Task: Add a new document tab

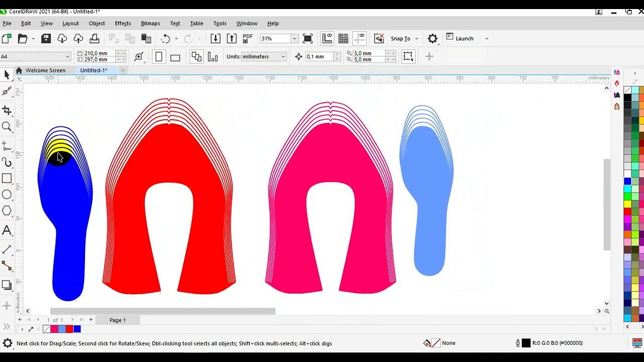Action: click(122, 70)
